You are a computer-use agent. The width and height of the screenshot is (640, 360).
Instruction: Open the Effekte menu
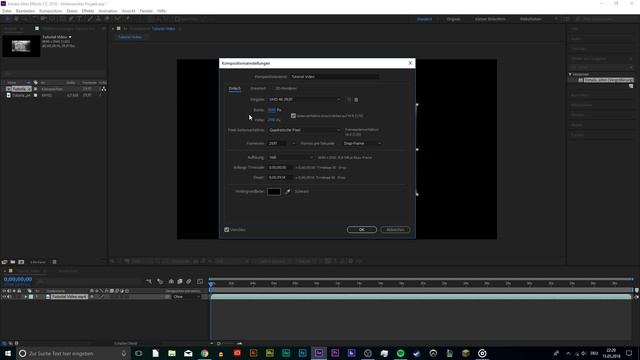(88, 11)
